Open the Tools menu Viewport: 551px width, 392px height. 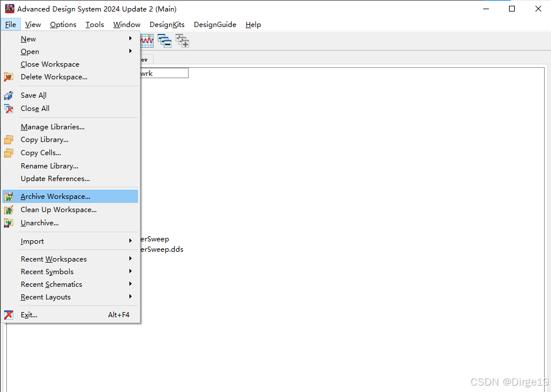point(95,25)
